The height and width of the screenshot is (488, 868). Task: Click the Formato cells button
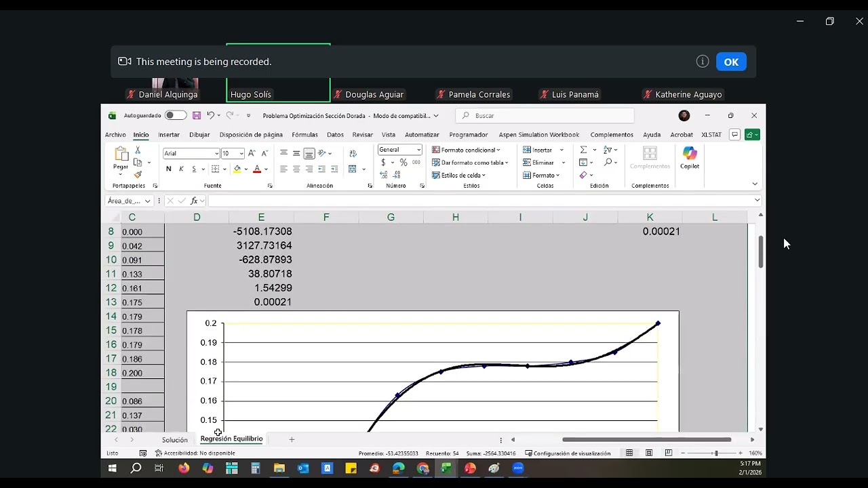tap(541, 176)
